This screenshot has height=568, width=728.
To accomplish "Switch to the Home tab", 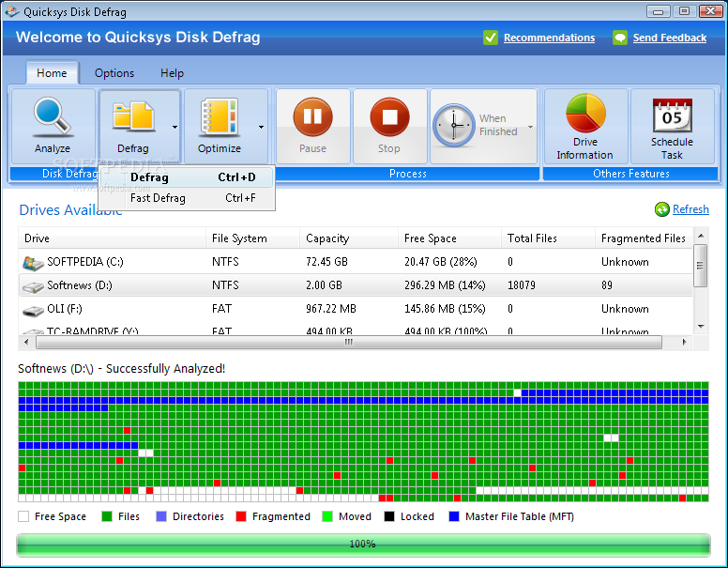I will click(52, 73).
